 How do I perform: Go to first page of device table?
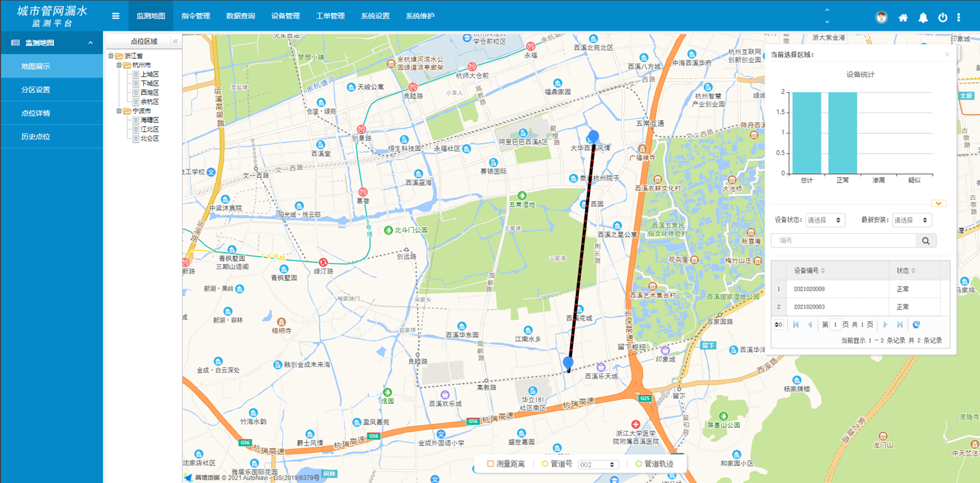tap(795, 325)
